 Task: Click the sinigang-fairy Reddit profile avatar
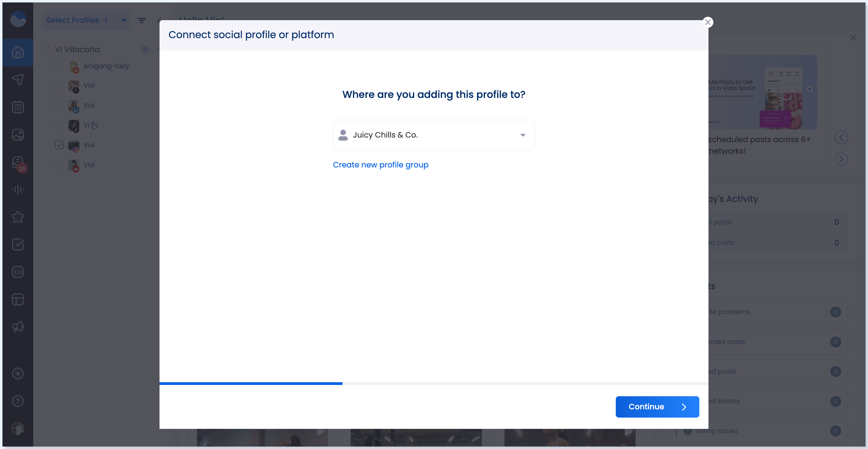74,67
